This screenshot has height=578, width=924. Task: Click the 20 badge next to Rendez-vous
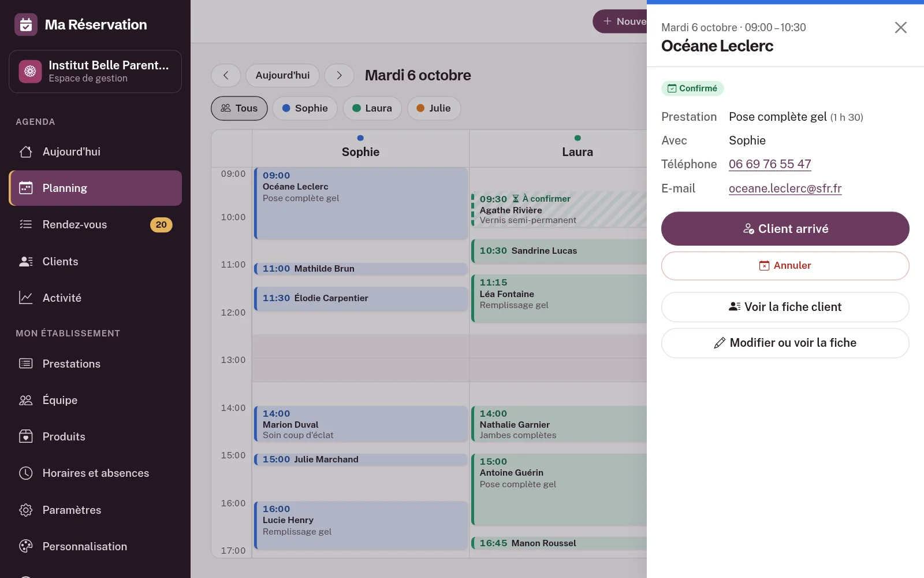pyautogui.click(x=161, y=225)
